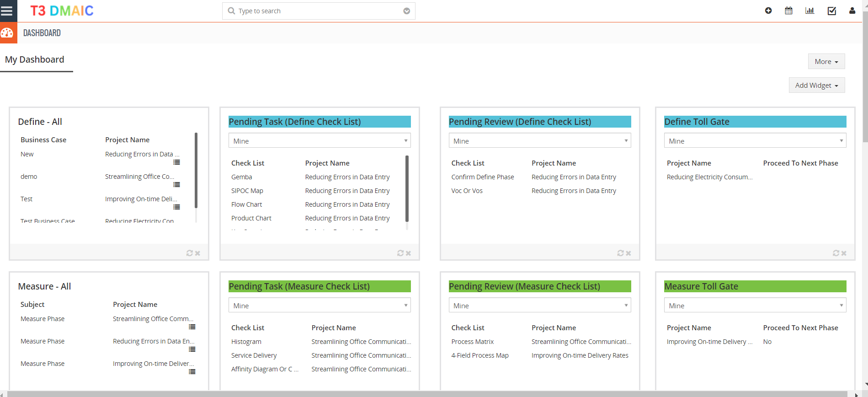Refresh Pending Review (Define Check List) widget

click(x=620, y=253)
